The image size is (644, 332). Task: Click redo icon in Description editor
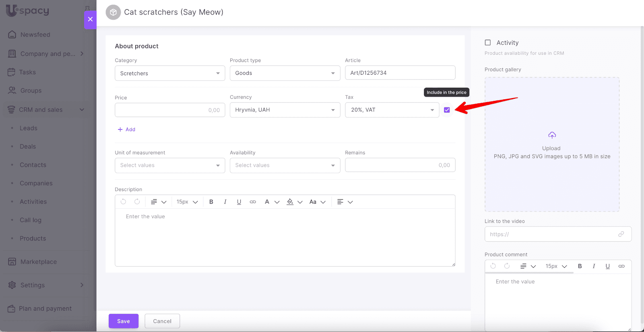[x=137, y=202]
